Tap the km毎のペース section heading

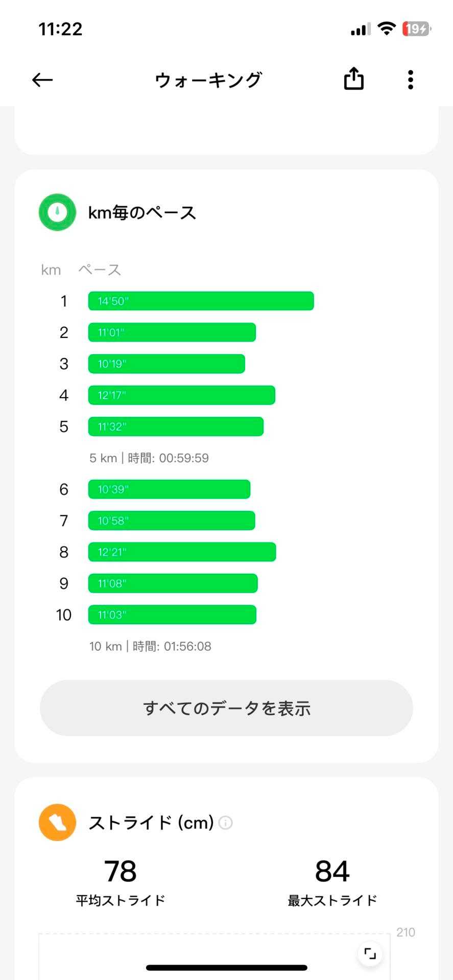142,212
